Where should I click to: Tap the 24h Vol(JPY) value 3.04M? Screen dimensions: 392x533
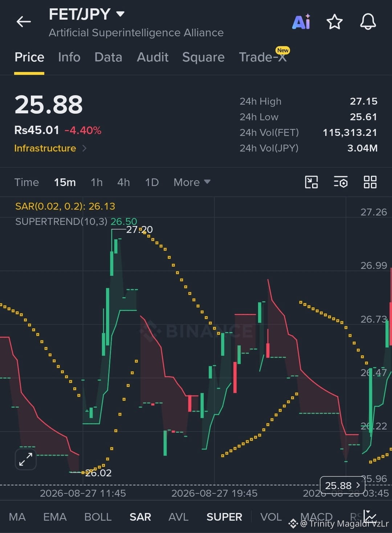(362, 148)
